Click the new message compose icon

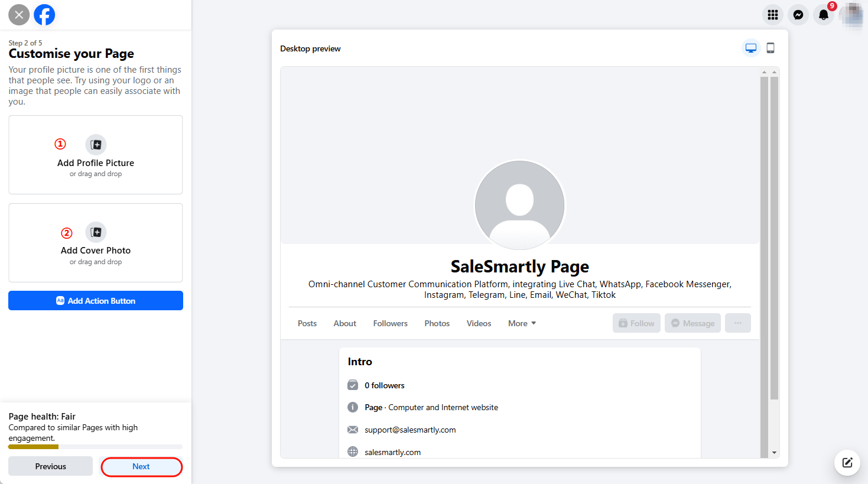coord(847,463)
